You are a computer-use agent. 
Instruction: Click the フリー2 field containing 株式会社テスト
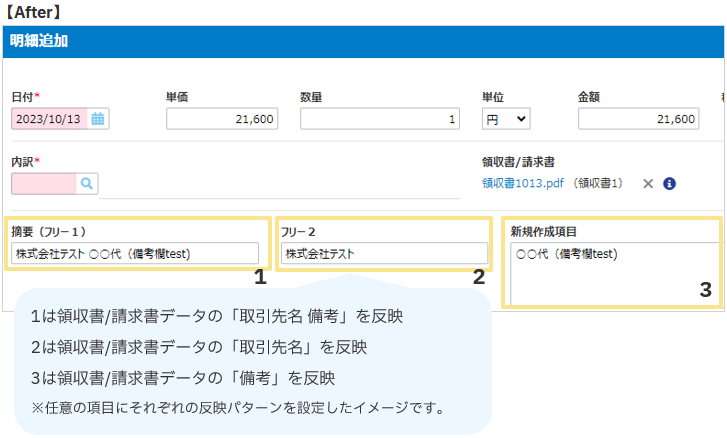coord(384,253)
